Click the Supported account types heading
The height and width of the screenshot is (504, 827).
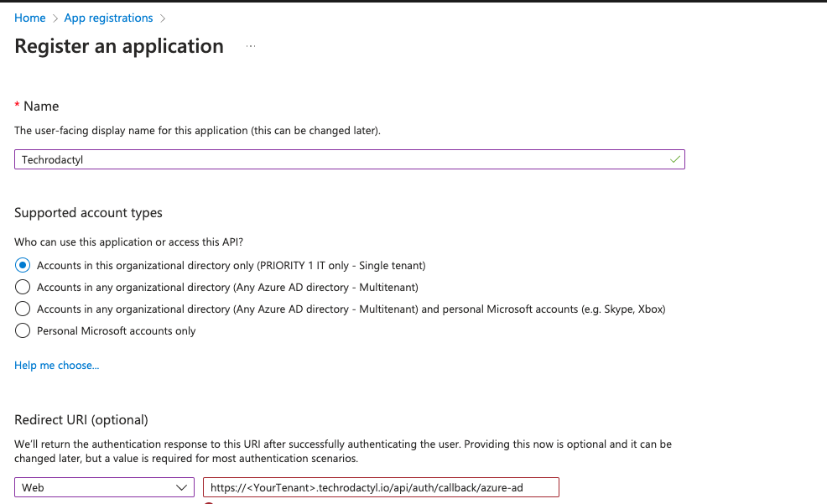pos(87,213)
